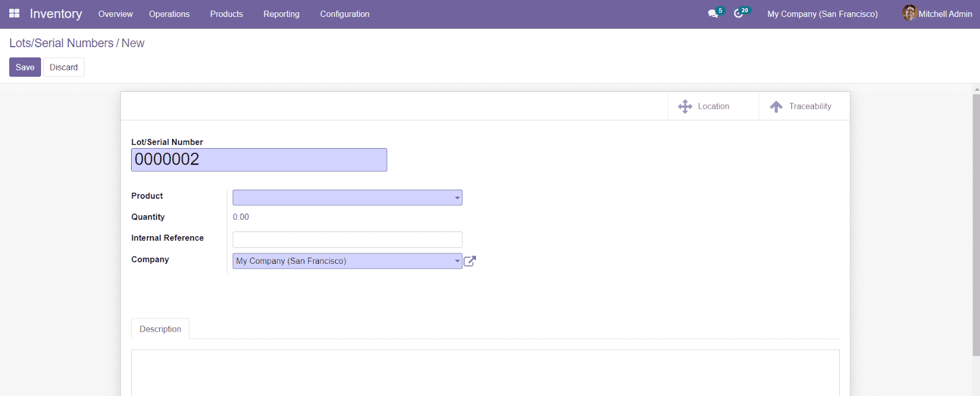Click the Lot/Serial Number field 0000002
The image size is (980, 396).
point(259,160)
